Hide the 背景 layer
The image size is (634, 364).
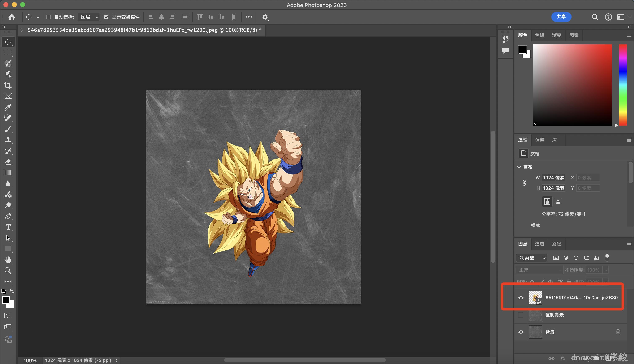pos(521,332)
